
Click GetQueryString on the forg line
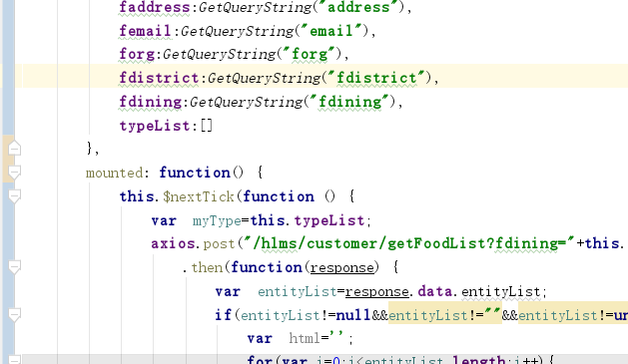(220, 55)
